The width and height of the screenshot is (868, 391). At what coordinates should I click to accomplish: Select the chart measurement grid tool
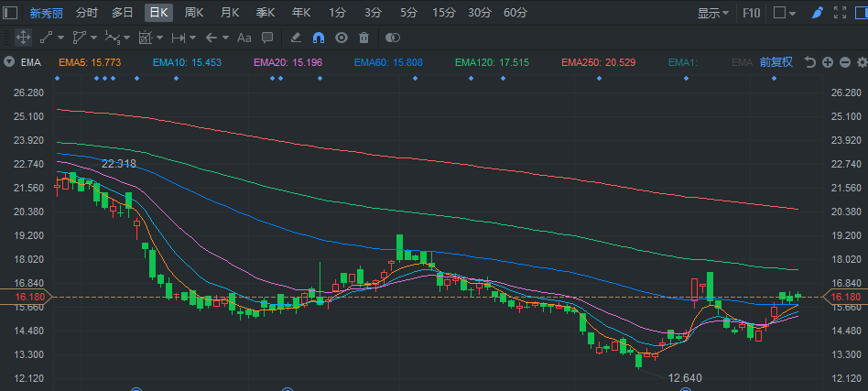coord(146,38)
